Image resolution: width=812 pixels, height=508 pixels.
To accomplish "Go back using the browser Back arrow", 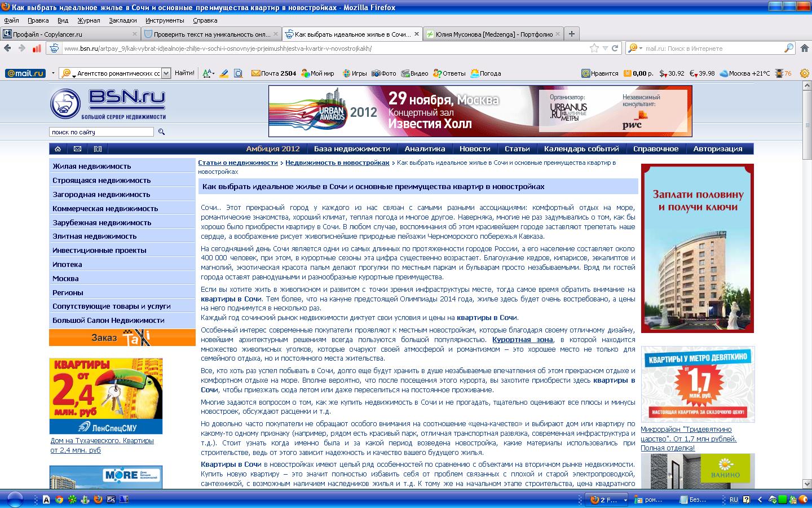I will coord(7,49).
